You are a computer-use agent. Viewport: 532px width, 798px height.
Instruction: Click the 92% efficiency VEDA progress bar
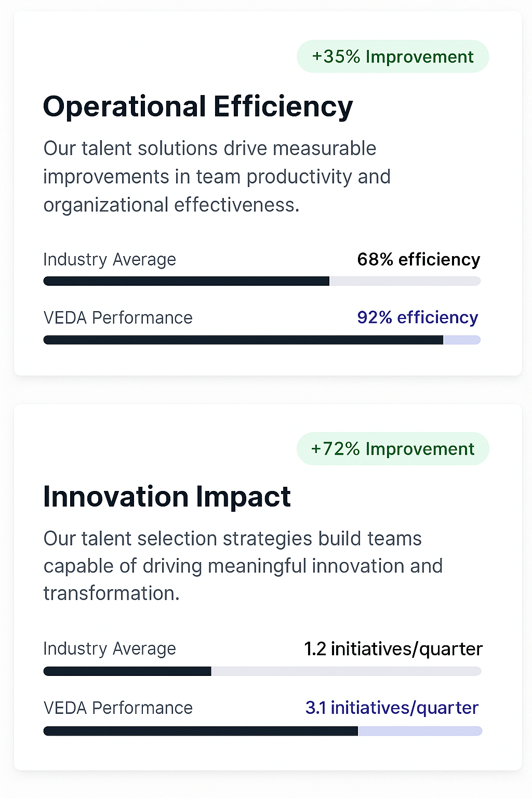[262, 340]
